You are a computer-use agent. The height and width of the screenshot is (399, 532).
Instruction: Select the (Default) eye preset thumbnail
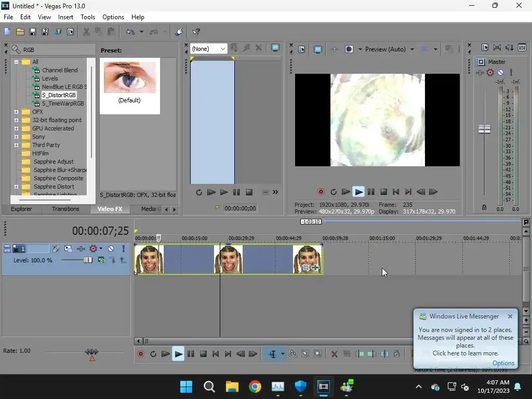pos(129,78)
